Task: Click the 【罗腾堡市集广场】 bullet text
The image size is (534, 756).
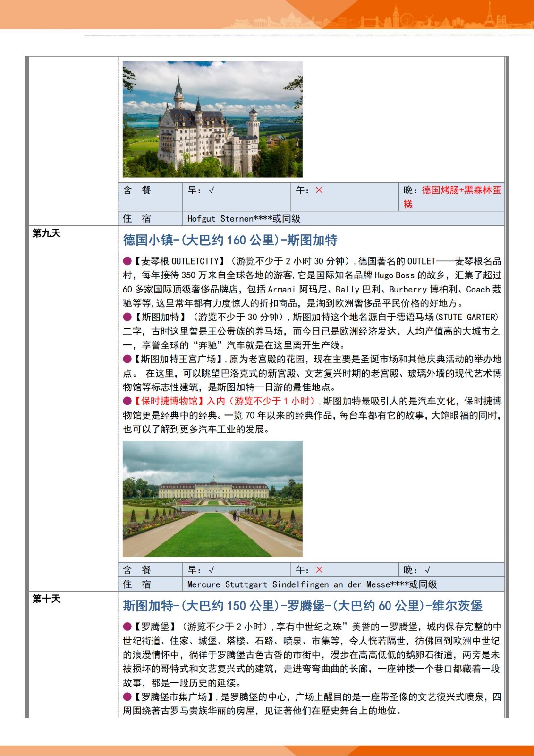Action: pos(175,697)
